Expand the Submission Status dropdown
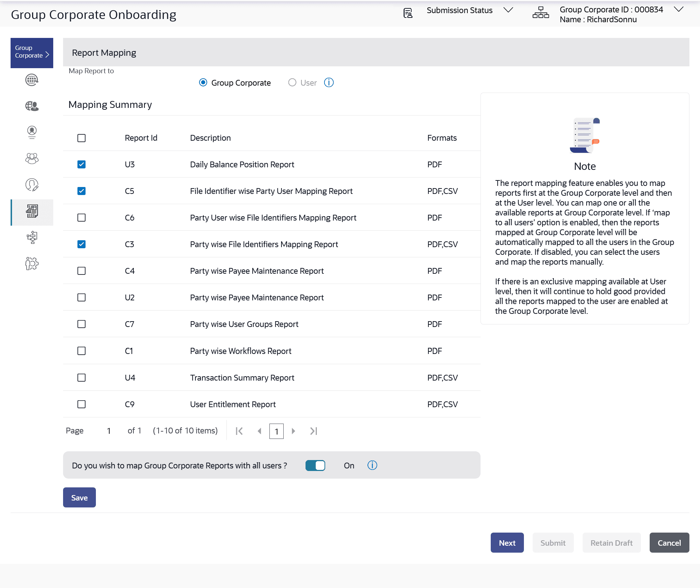This screenshot has height=588, width=700. pyautogui.click(x=508, y=10)
